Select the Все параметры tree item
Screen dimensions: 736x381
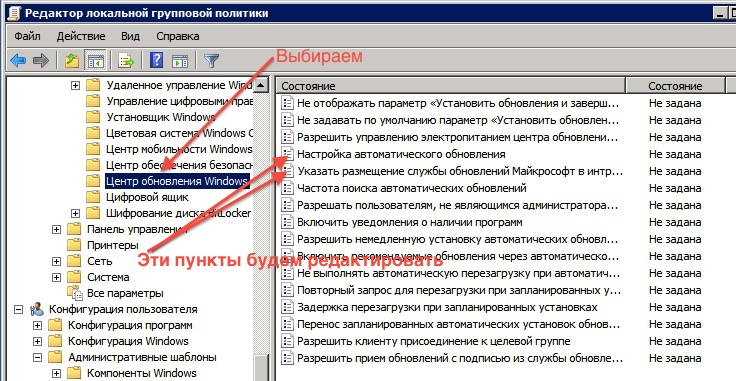click(125, 294)
